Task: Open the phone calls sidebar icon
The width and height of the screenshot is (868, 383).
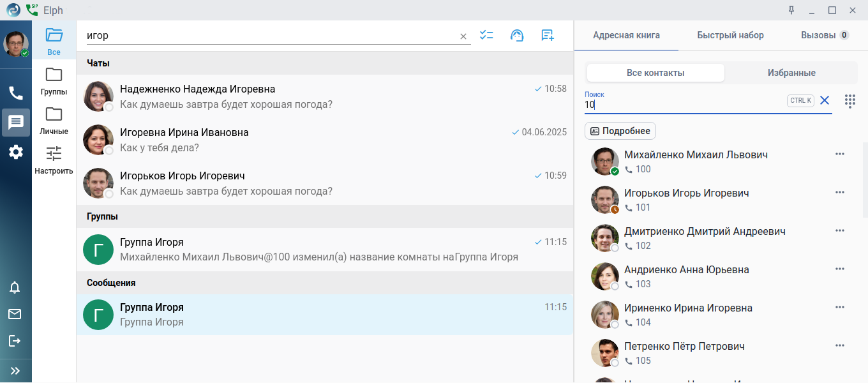Action: click(16, 93)
